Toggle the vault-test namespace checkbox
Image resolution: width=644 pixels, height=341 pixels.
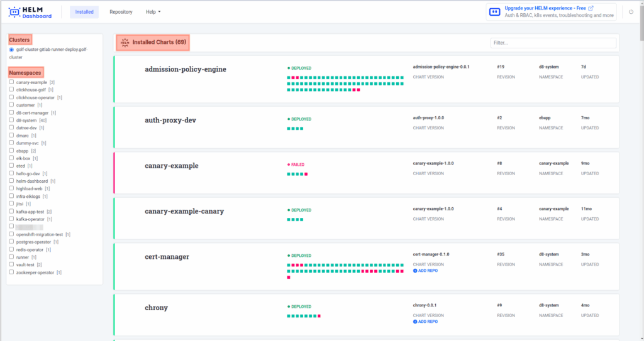tap(11, 264)
